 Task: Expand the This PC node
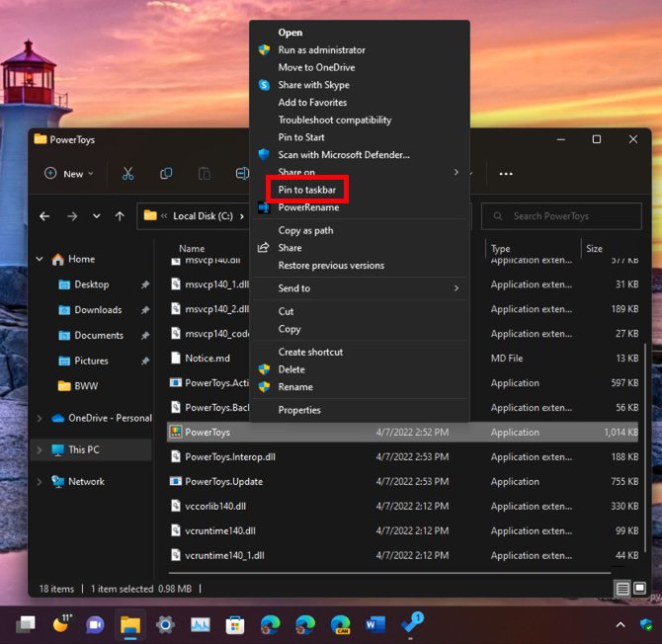coord(40,449)
